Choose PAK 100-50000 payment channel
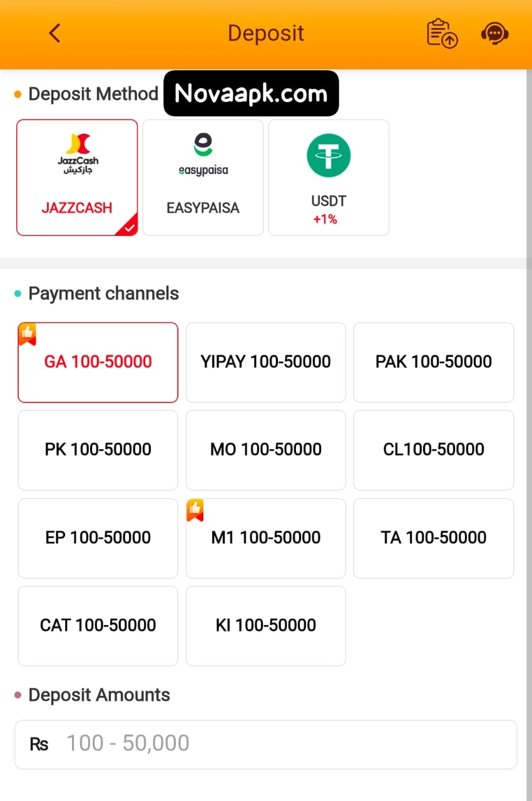 [x=434, y=362]
